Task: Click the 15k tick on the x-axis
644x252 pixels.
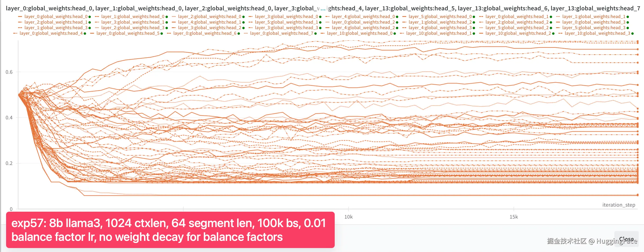Action: coord(514,217)
